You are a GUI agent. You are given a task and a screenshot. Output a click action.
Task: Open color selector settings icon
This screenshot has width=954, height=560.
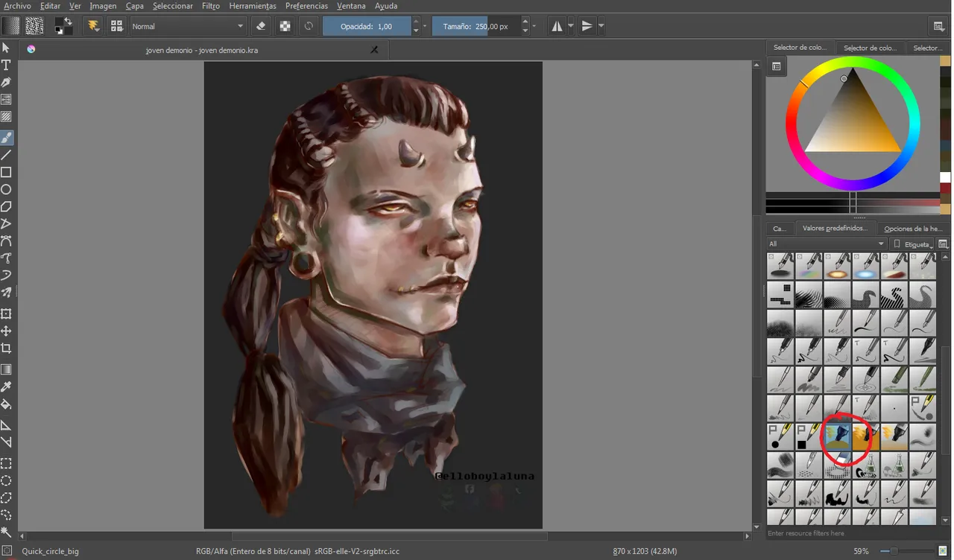(x=776, y=66)
